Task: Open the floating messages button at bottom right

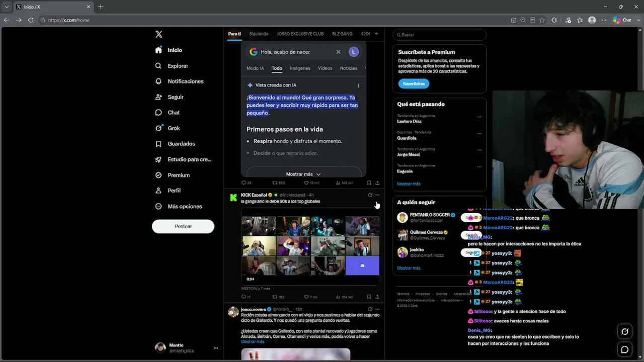Action: point(625,349)
